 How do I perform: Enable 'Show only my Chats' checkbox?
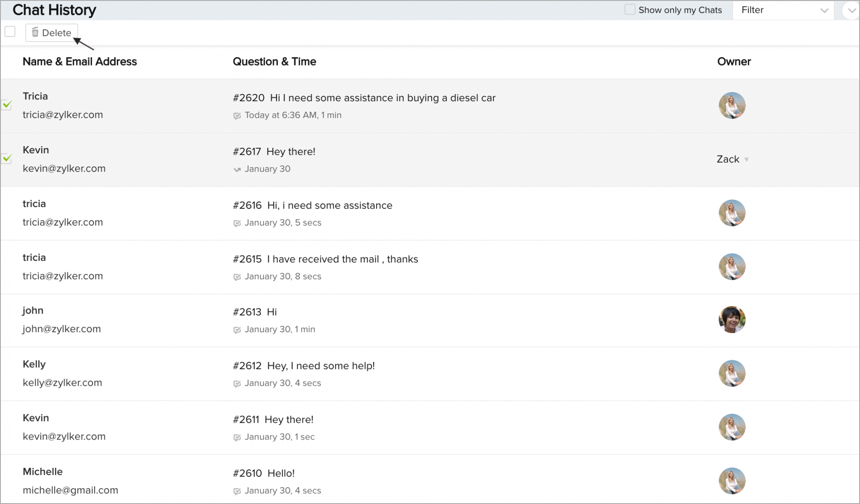630,9
